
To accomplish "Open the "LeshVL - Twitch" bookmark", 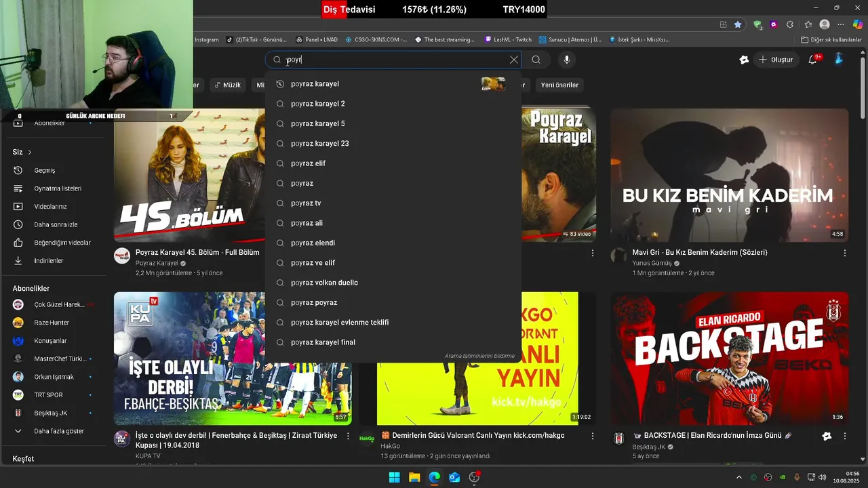I will (508, 40).
